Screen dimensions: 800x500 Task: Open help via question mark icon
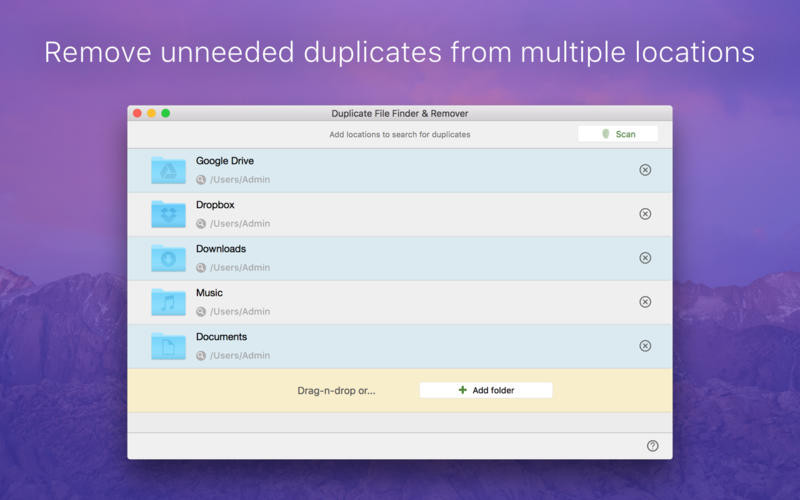point(653,446)
